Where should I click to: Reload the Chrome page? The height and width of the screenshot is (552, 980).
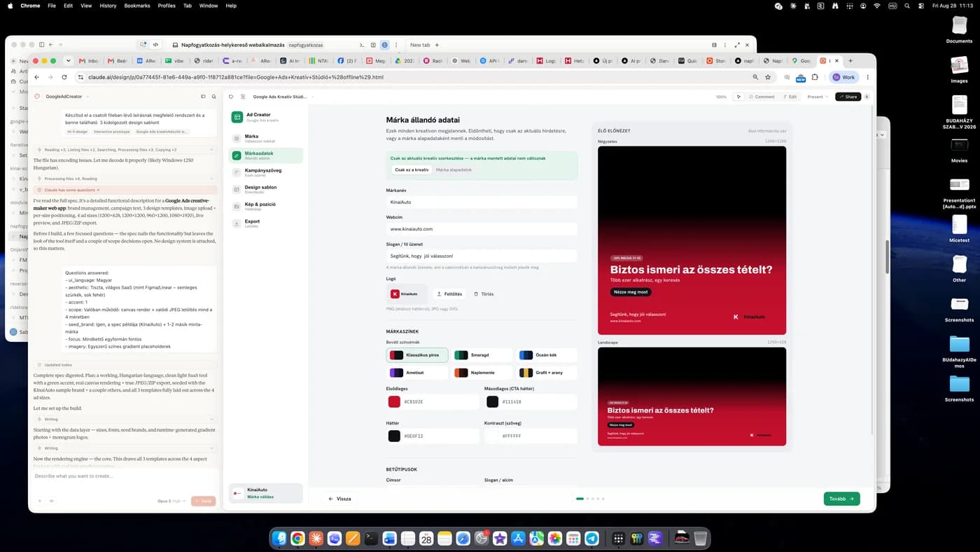(x=64, y=77)
